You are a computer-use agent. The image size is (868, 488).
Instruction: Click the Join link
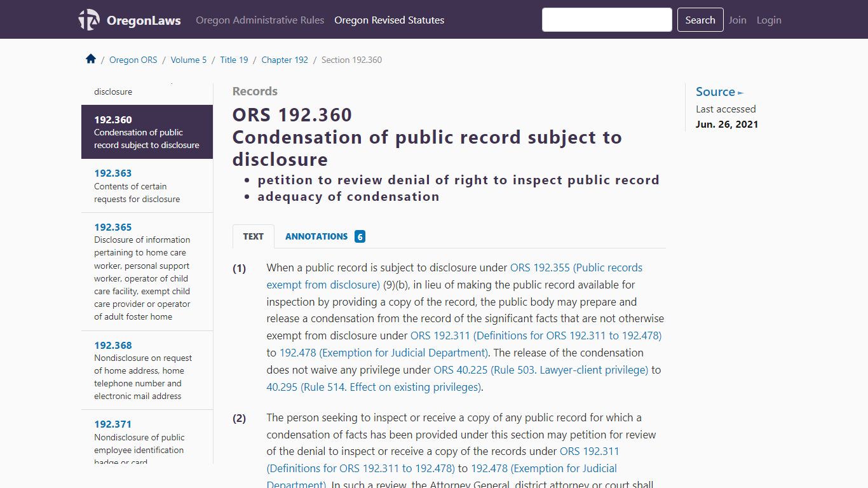click(737, 20)
